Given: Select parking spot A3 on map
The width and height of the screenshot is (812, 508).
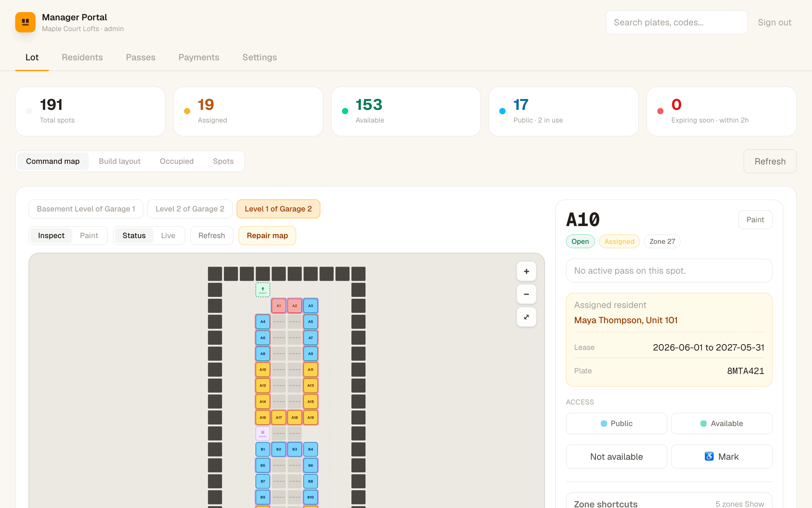Looking at the screenshot, I should click(x=311, y=306).
